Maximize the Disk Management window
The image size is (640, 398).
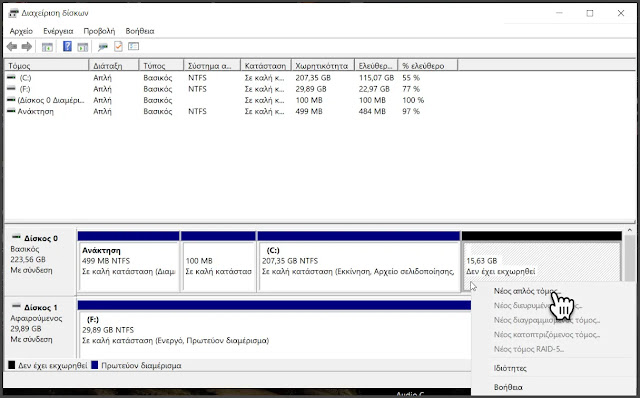(590, 13)
